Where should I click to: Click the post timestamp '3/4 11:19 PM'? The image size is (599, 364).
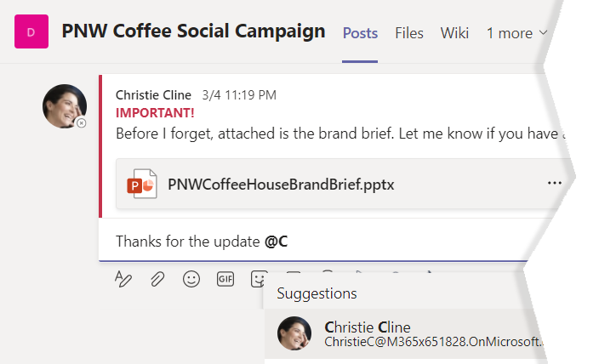point(239,95)
